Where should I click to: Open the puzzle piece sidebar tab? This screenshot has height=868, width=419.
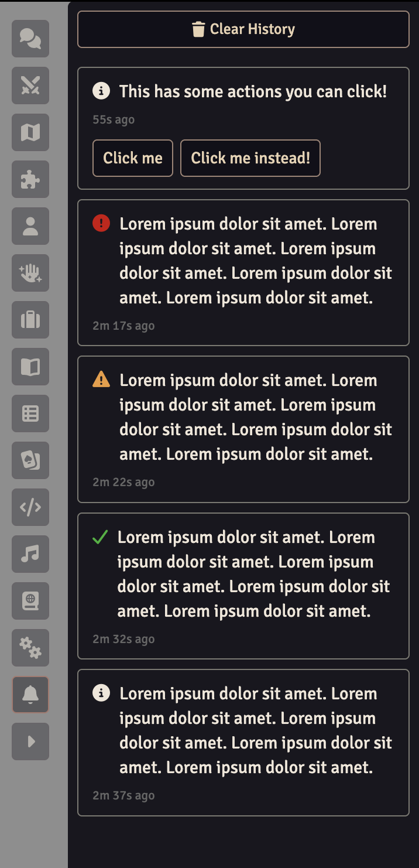[x=30, y=179]
